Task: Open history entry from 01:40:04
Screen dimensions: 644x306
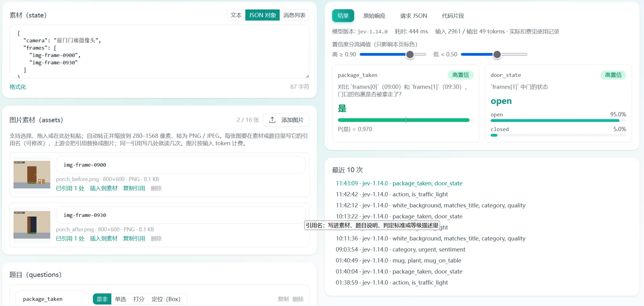Action: click(x=399, y=271)
